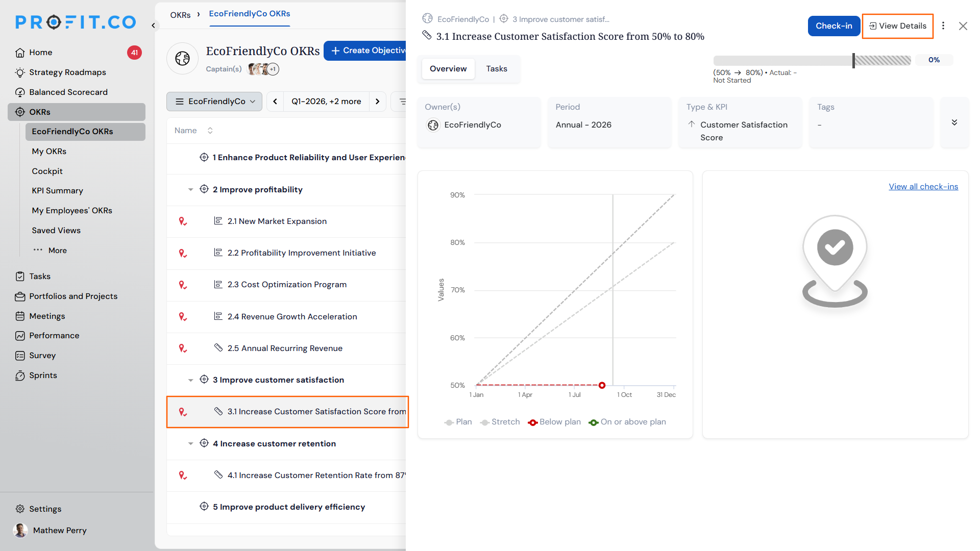Open the Tasks clipboard icon

(20, 277)
